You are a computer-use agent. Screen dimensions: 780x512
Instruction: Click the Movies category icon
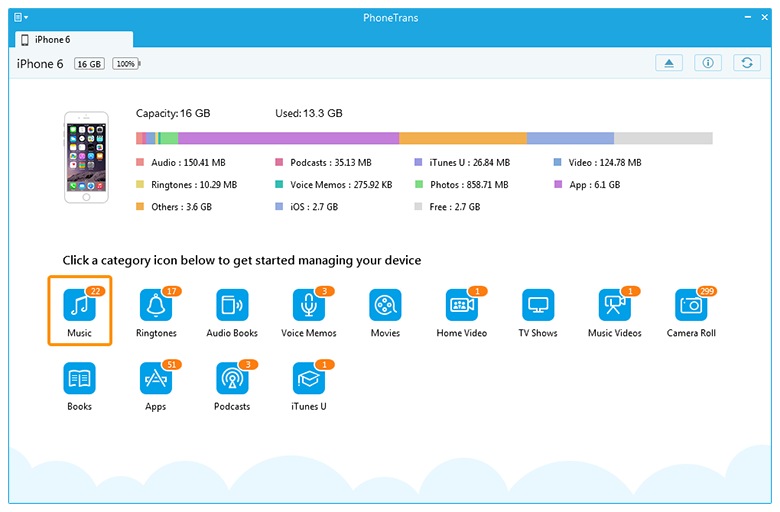point(385,305)
